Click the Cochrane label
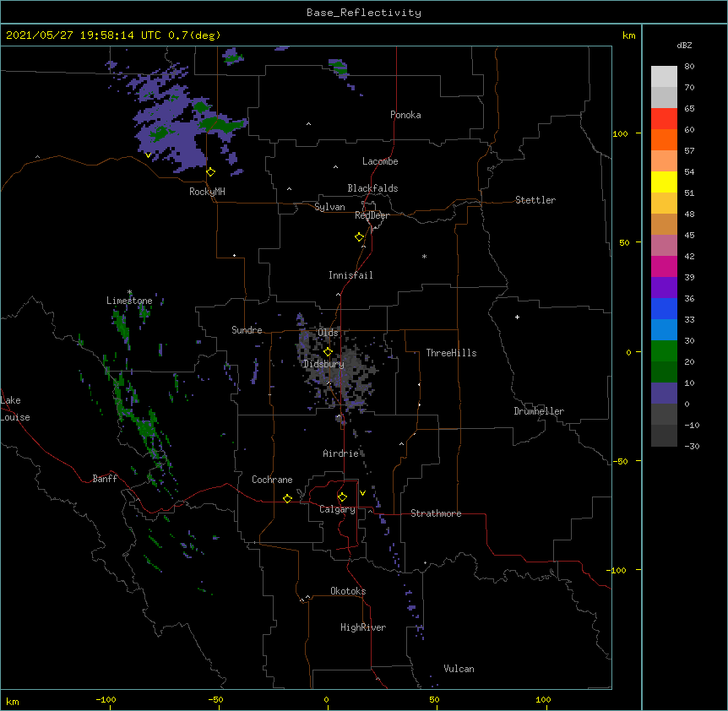Image resolution: width=728 pixels, height=711 pixels. point(272,480)
